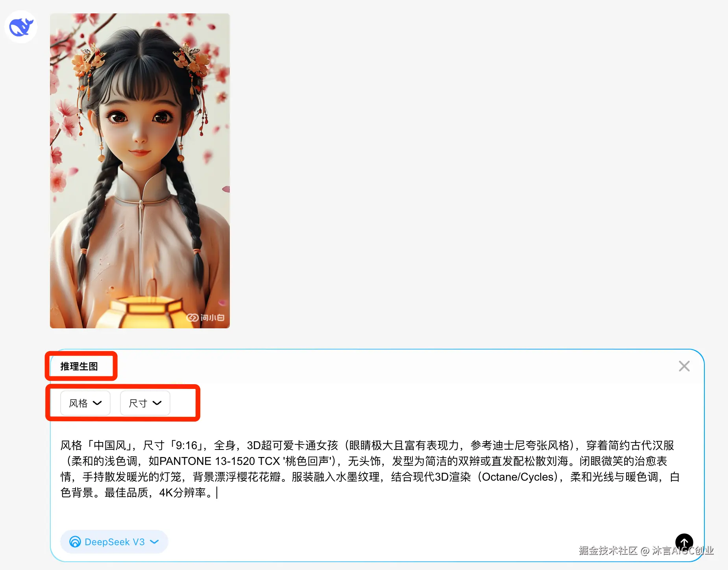Click the chevron after DeepSeek V3
This screenshot has width=728, height=570.
pyautogui.click(x=155, y=542)
